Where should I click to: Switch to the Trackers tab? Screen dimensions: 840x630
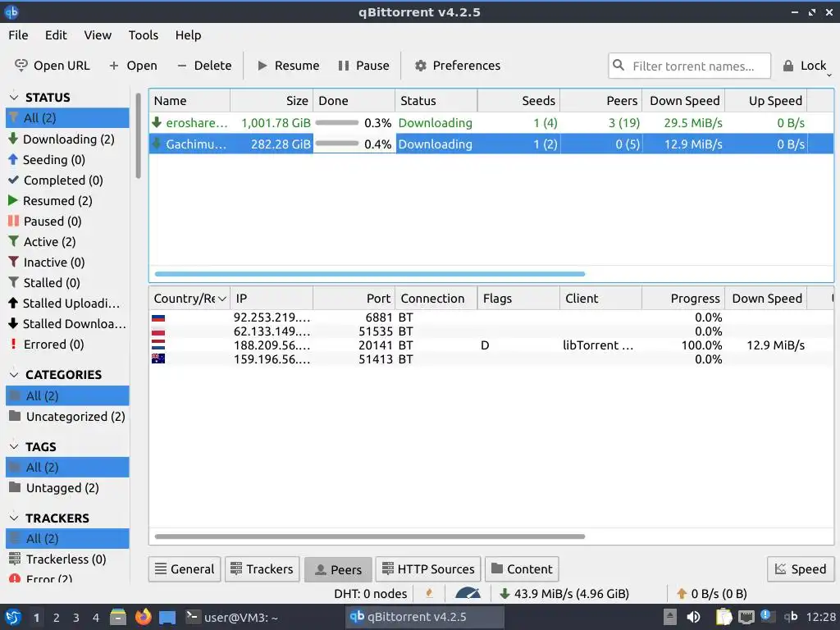click(262, 569)
